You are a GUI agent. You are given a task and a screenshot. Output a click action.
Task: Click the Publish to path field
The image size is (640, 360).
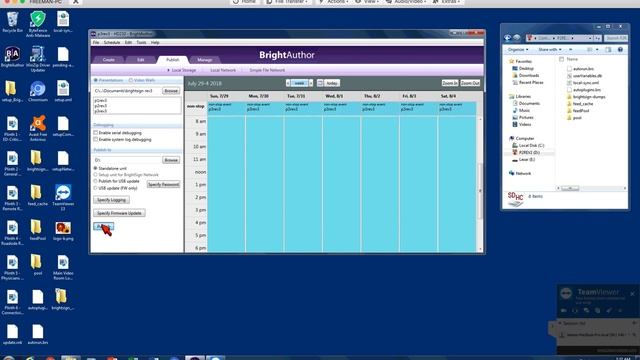pos(127,160)
